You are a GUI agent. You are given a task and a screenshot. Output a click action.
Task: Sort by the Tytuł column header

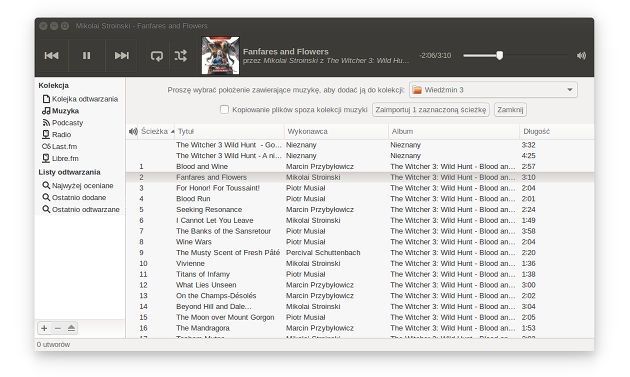(229, 131)
